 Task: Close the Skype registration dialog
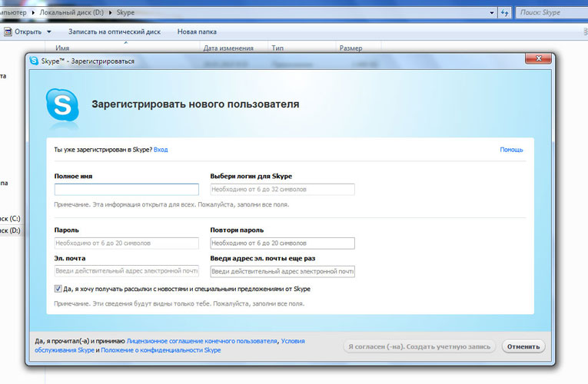[538, 58]
